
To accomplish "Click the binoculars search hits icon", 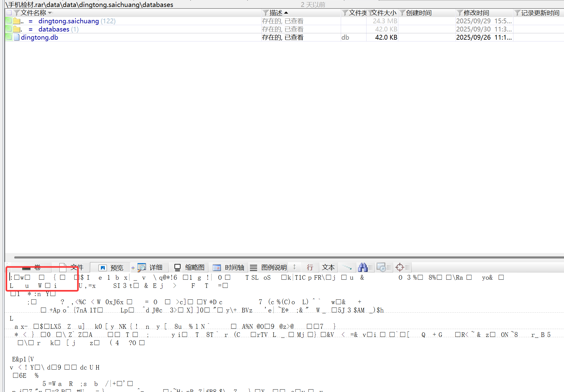I will coord(363,267).
